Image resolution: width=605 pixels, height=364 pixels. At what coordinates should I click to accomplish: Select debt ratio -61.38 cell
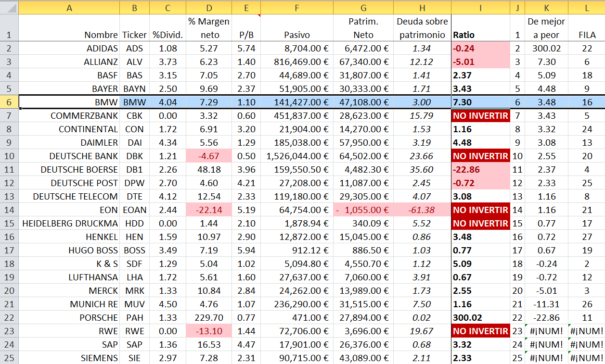422,210
